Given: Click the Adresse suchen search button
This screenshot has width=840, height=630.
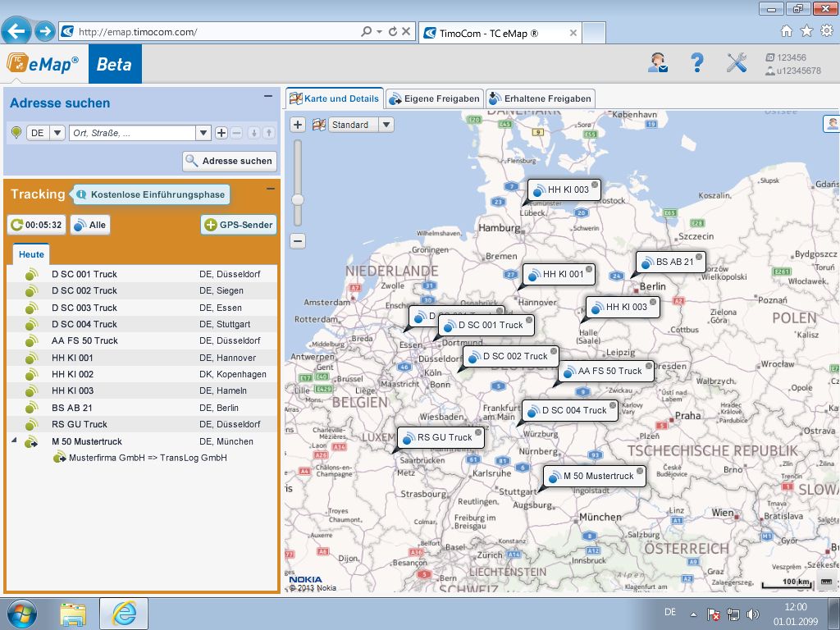Looking at the screenshot, I should [x=229, y=161].
